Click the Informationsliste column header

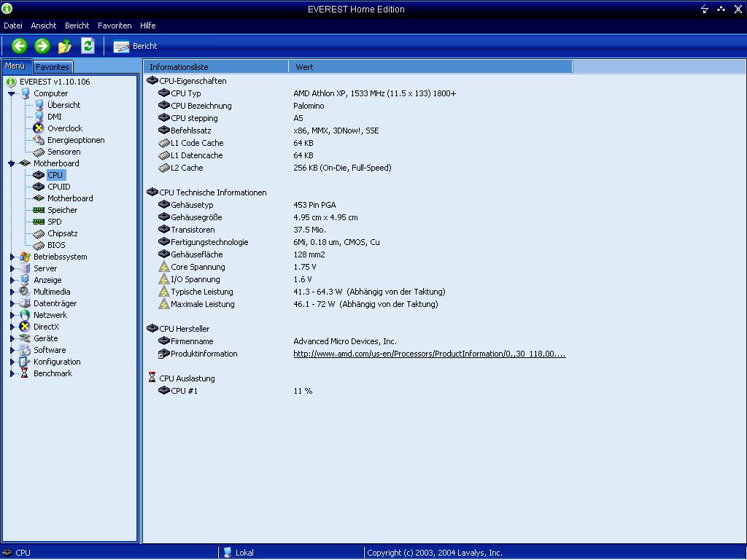click(216, 67)
